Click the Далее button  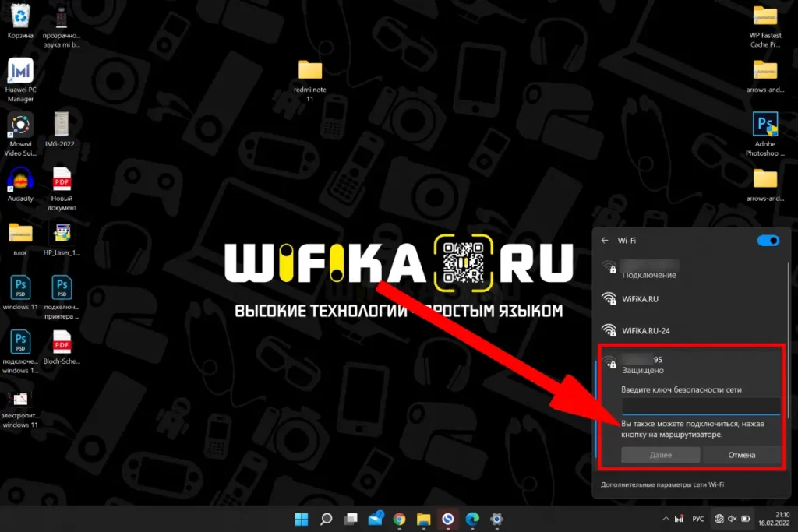click(x=661, y=455)
